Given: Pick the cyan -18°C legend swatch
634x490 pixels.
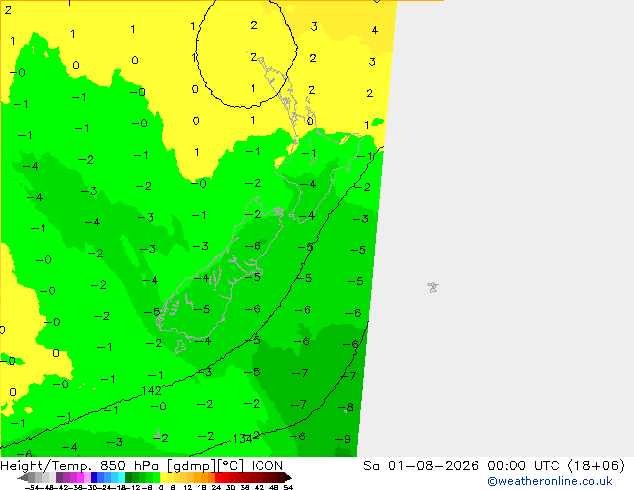Looking at the screenshot, I should (x=121, y=477).
